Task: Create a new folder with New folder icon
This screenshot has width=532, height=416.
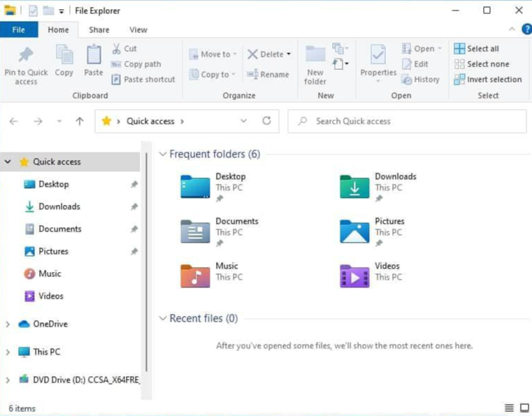Action: [315, 56]
